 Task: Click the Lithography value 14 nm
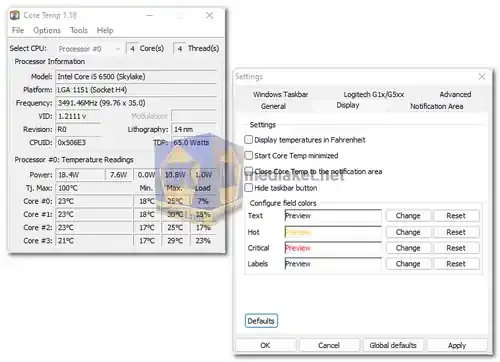coord(194,129)
